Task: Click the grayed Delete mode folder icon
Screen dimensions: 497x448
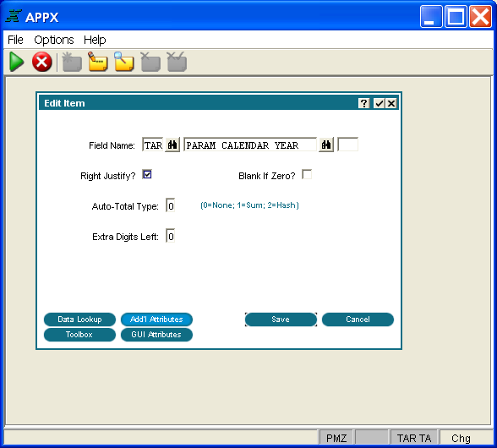Action: (x=150, y=62)
